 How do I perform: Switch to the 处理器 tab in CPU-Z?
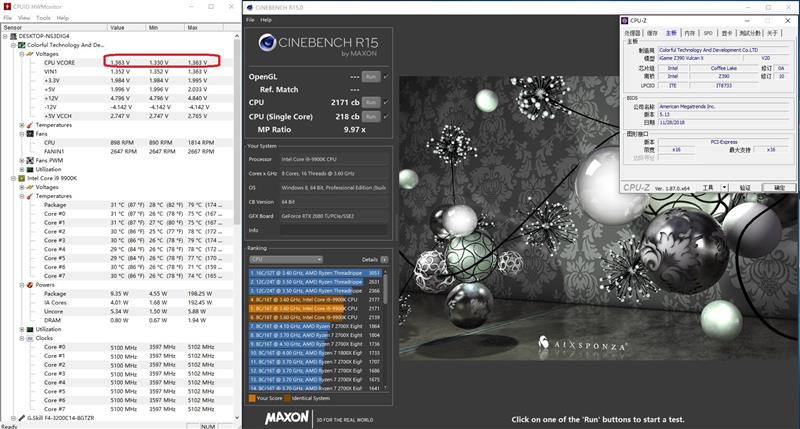[x=632, y=33]
